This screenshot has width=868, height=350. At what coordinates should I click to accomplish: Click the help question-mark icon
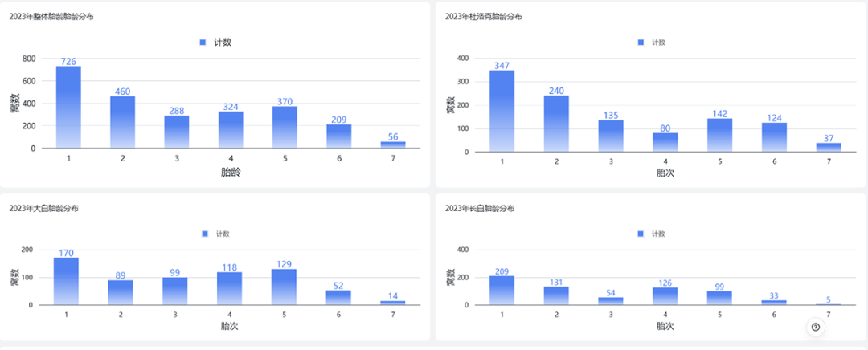click(x=816, y=327)
